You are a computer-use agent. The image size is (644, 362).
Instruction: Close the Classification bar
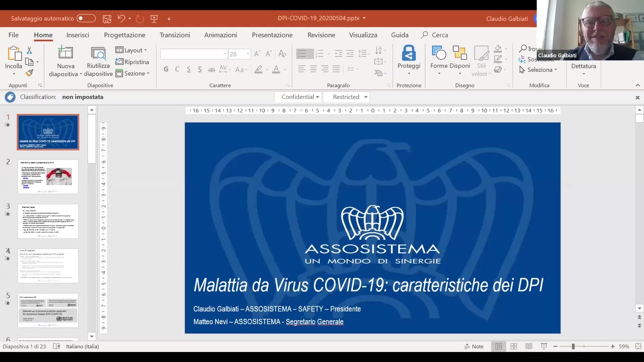pos(637,98)
